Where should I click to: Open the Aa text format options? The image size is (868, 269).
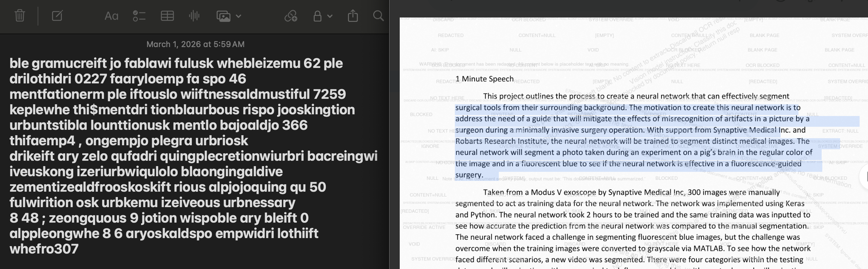click(111, 16)
